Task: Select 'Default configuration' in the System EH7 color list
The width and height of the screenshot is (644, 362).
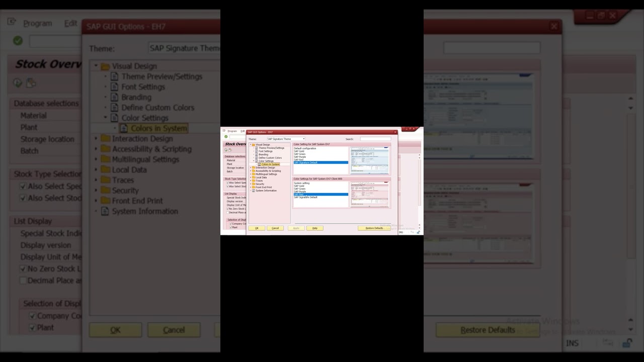Action: [321, 148]
